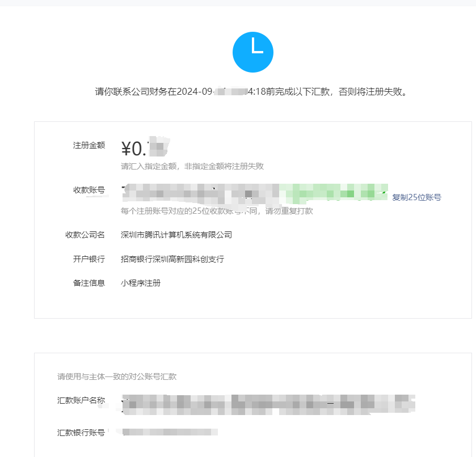Click the 汇款银行账号 label

pos(81,433)
